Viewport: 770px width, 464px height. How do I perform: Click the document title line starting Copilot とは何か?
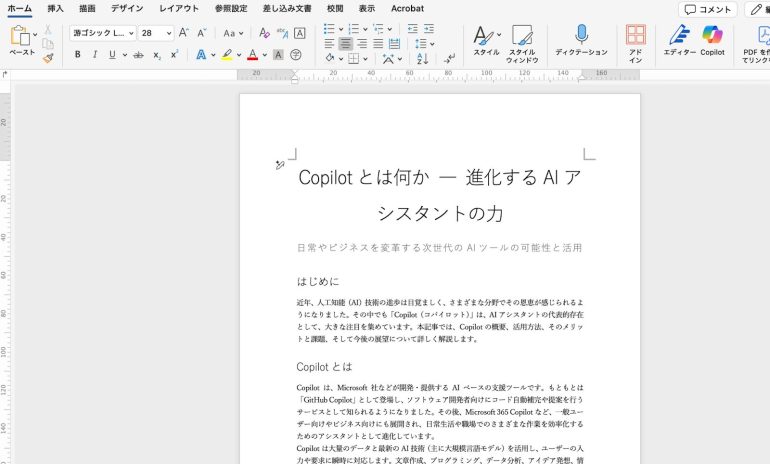coord(440,177)
